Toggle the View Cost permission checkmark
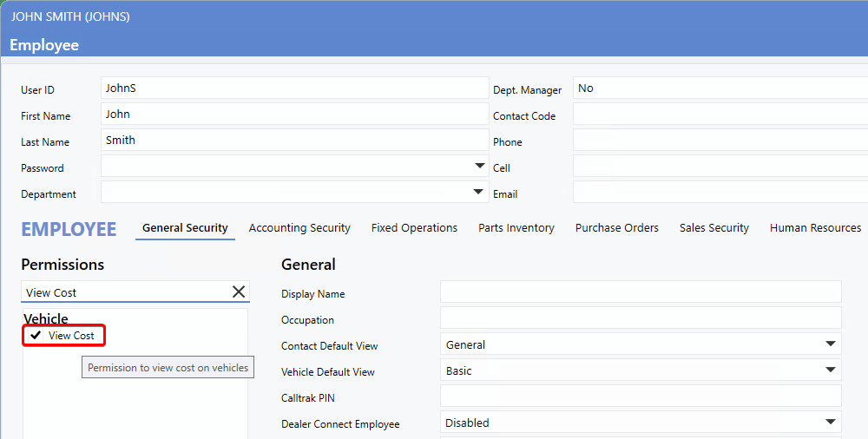The height and width of the screenshot is (439, 868). (36, 336)
